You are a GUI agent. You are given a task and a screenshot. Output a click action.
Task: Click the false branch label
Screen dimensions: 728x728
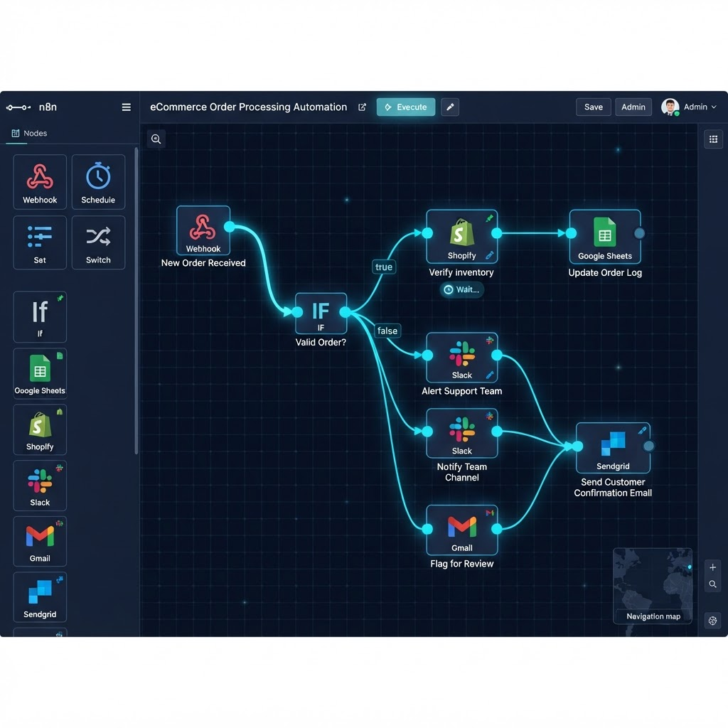coord(387,331)
